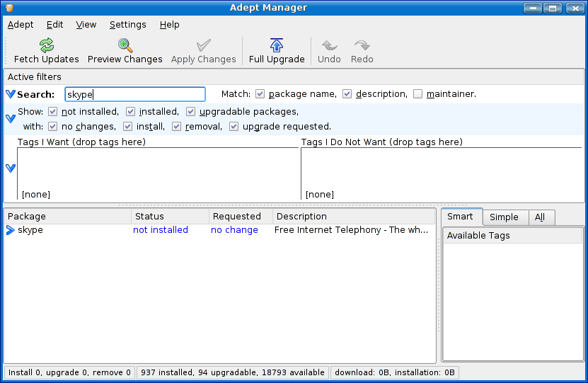Switch to the All tags tab

click(x=540, y=217)
